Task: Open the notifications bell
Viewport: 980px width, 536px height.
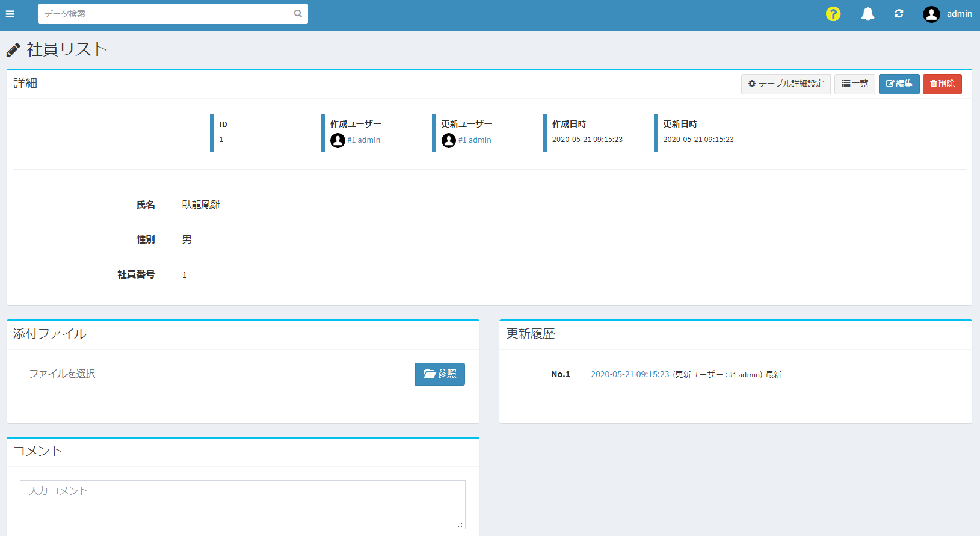Action: (x=868, y=14)
